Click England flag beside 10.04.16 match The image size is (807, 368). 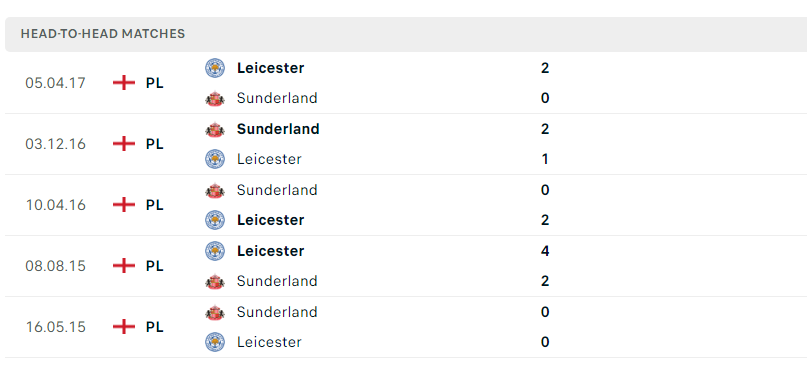pos(124,205)
